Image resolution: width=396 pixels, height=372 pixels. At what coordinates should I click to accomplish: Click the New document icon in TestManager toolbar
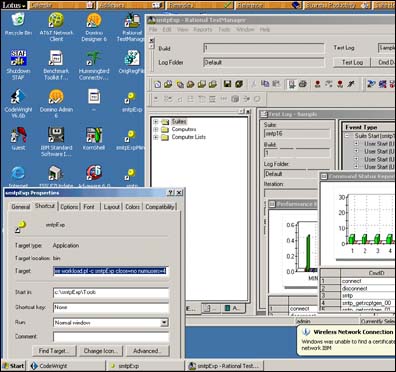[x=157, y=84]
